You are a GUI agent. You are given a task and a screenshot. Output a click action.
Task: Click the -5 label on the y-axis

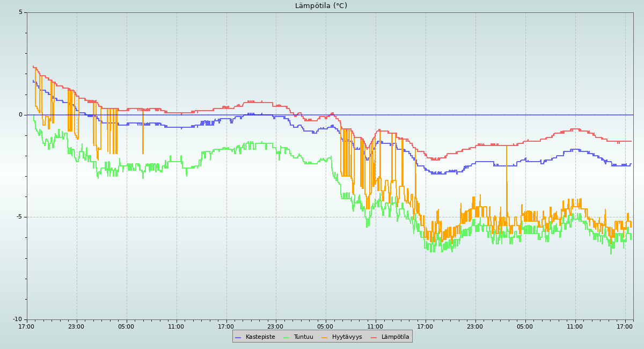[19, 217]
